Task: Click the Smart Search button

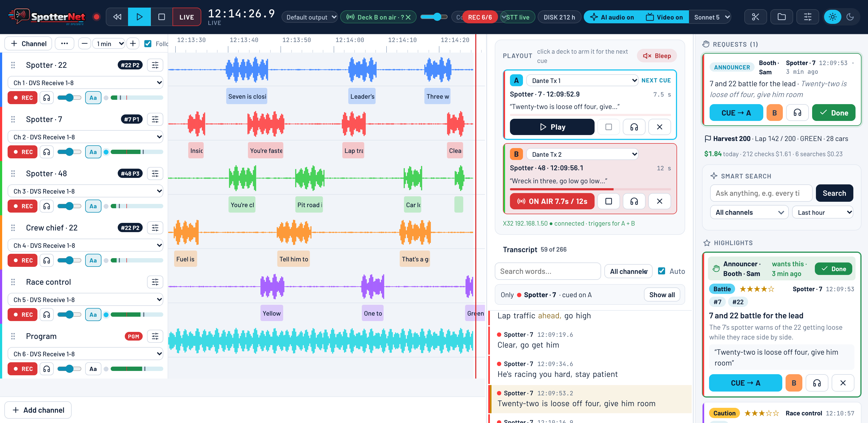Action: coord(834,193)
